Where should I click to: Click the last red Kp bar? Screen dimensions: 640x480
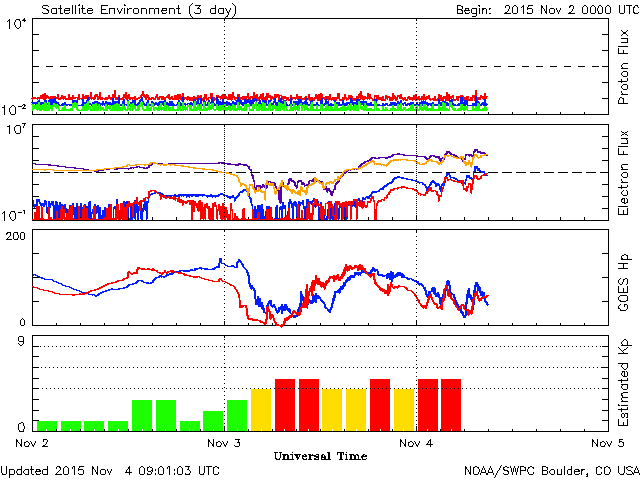(x=451, y=404)
